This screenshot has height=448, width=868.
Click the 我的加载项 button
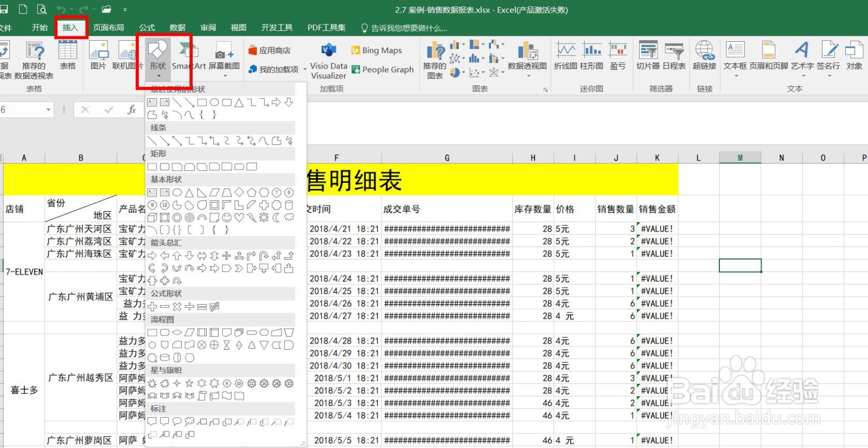click(x=274, y=70)
